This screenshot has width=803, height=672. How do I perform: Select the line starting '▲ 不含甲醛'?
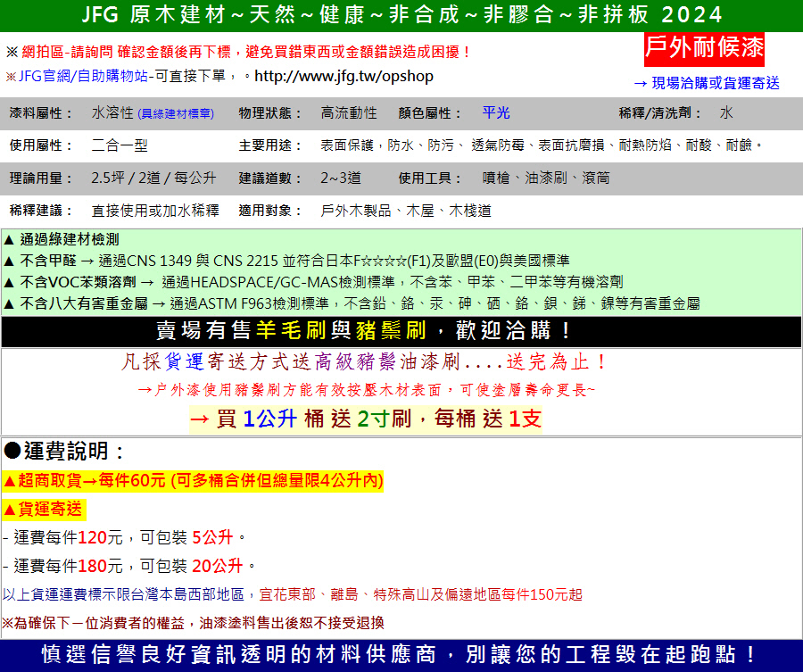[x=286, y=261]
